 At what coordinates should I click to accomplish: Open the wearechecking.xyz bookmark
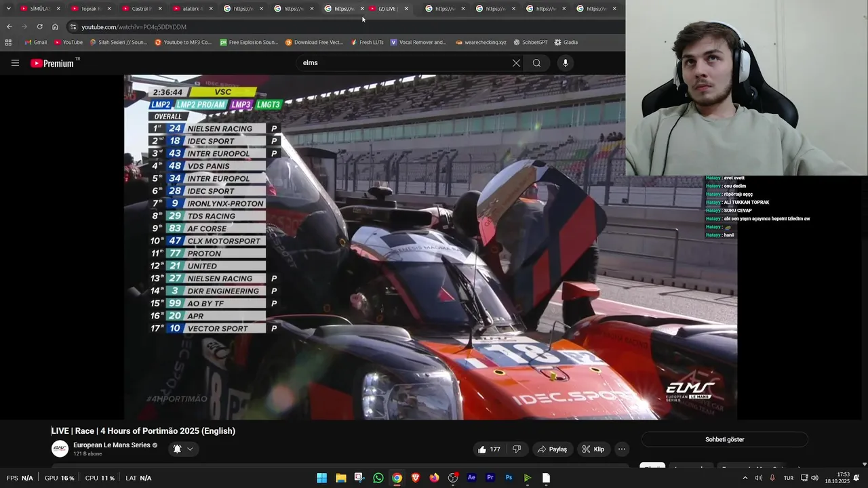point(481,42)
